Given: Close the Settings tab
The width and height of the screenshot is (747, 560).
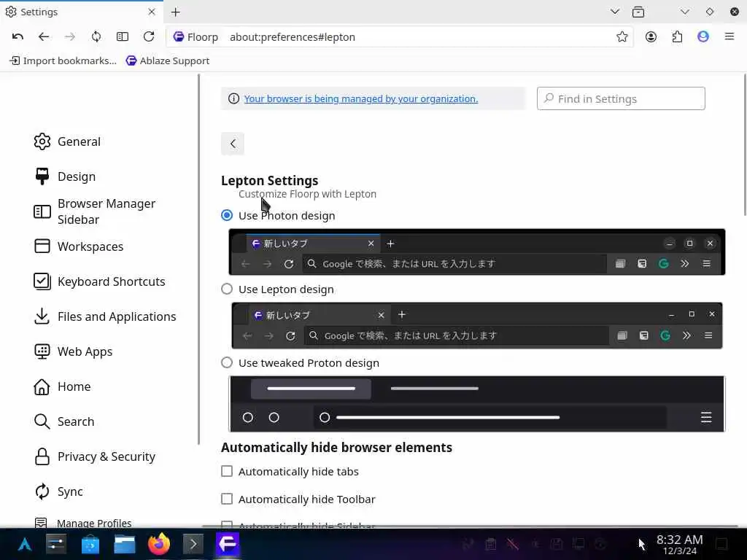Looking at the screenshot, I should [x=152, y=12].
